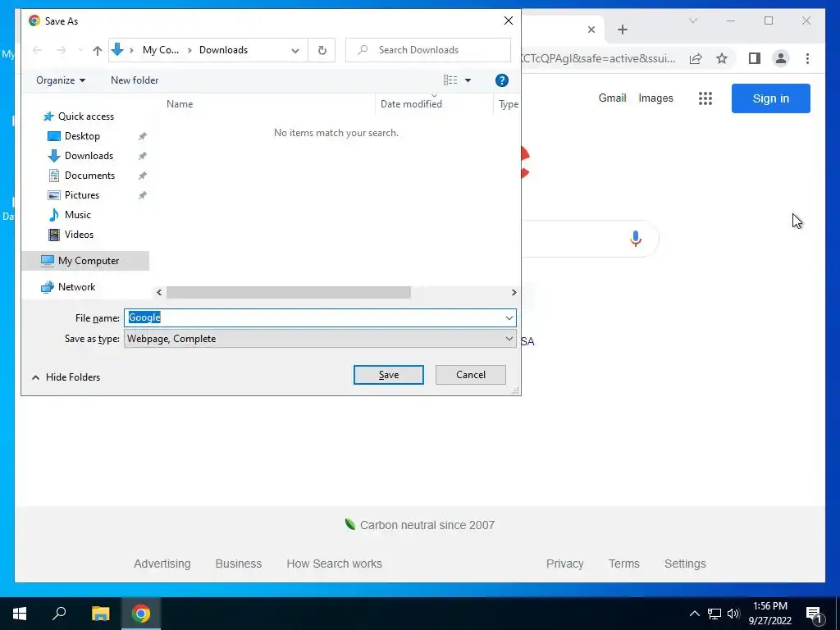Viewport: 840px width, 630px height.
Task: Open How Search works link
Action: click(334, 564)
